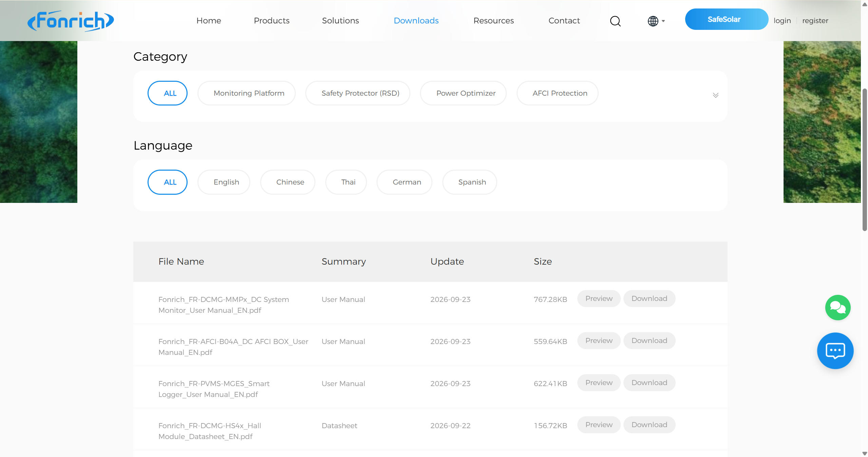Open the blue message chat bubble
Screen dimensions: 868x457
pos(835,350)
